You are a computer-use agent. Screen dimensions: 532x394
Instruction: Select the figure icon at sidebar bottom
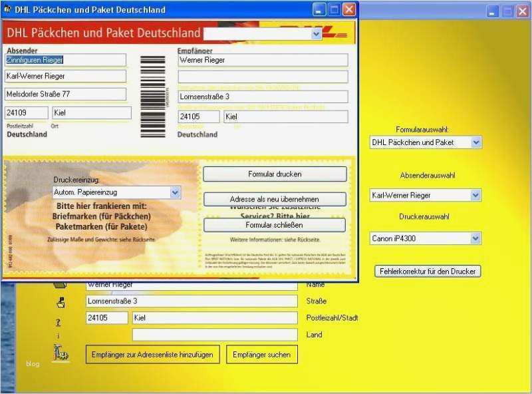pyautogui.click(x=61, y=351)
